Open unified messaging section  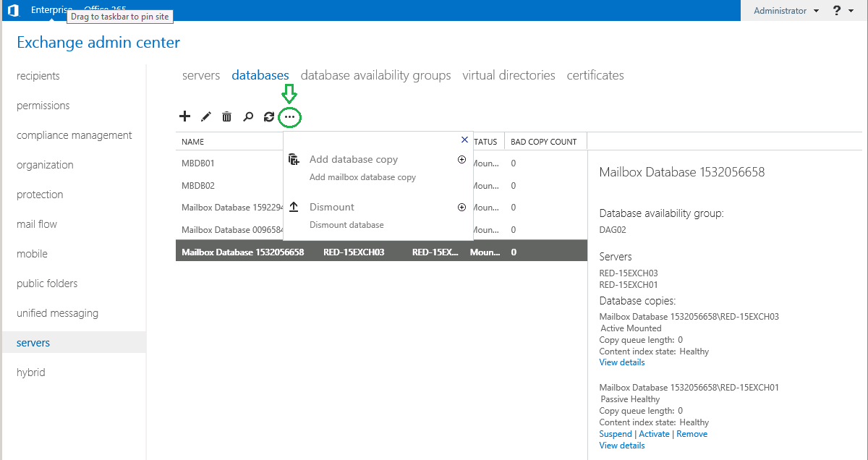click(57, 313)
